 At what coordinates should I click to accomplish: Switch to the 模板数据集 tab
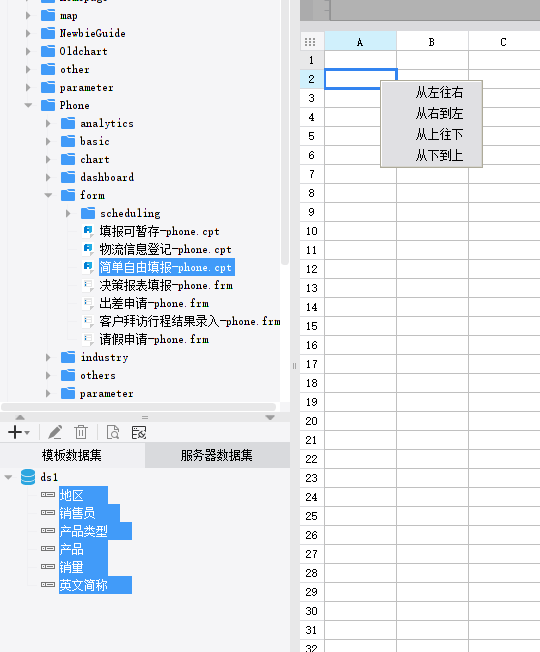[x=72, y=455]
